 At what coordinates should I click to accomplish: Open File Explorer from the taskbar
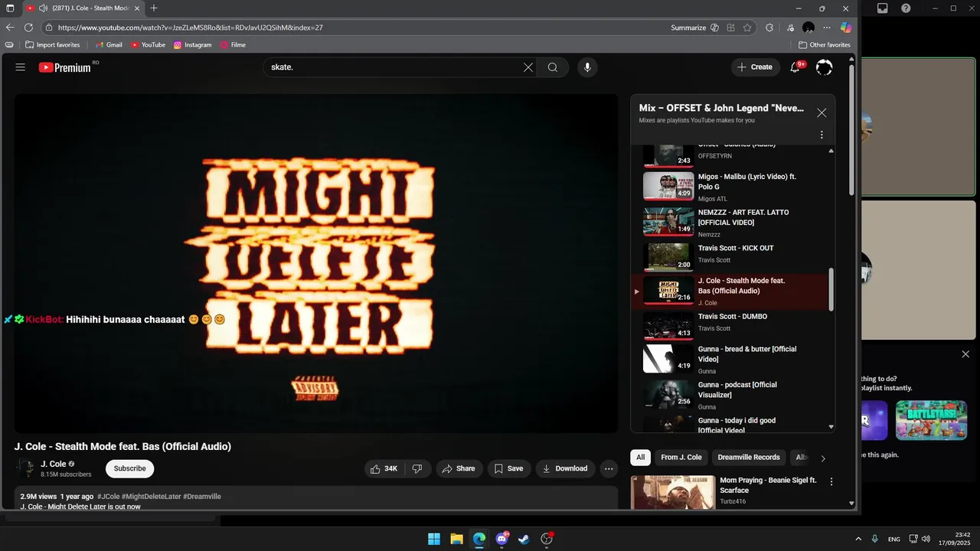point(456,539)
